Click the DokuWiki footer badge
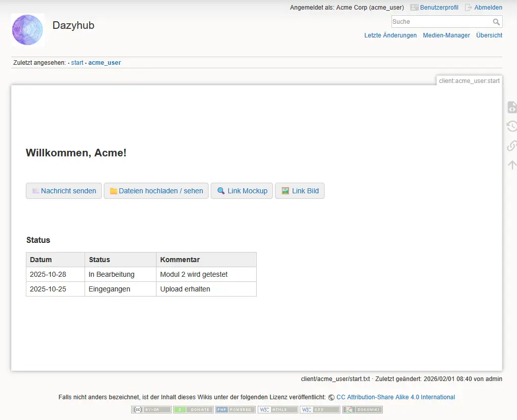 [x=362, y=409]
